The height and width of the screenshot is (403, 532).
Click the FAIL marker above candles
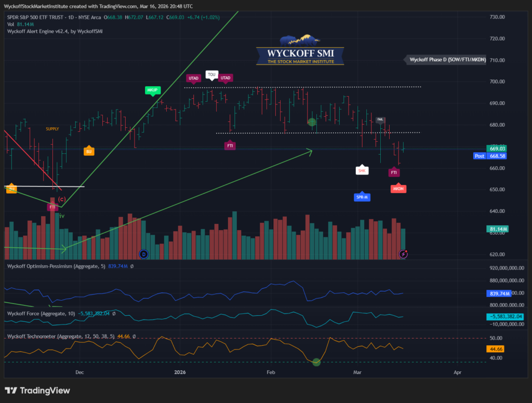(x=381, y=120)
